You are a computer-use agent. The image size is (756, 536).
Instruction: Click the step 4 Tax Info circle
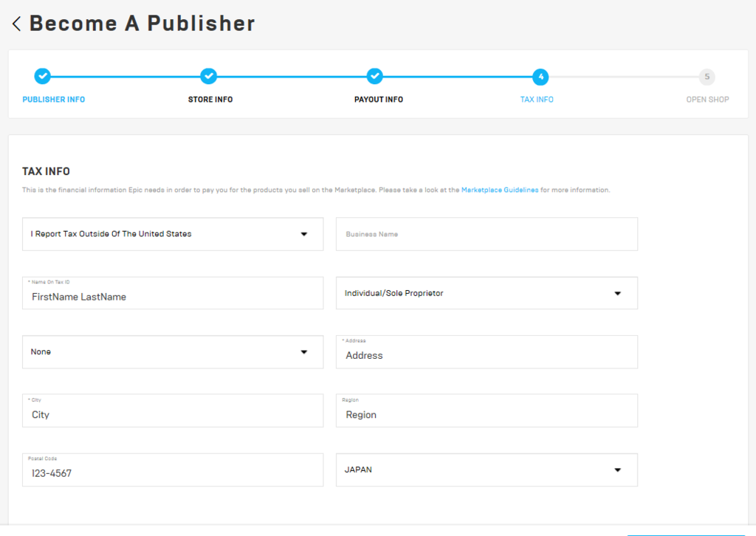(541, 77)
